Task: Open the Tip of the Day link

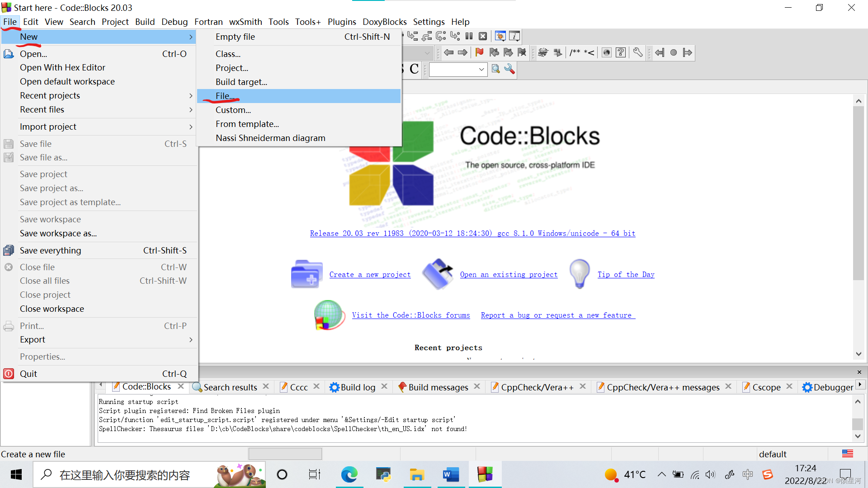Action: coord(626,274)
